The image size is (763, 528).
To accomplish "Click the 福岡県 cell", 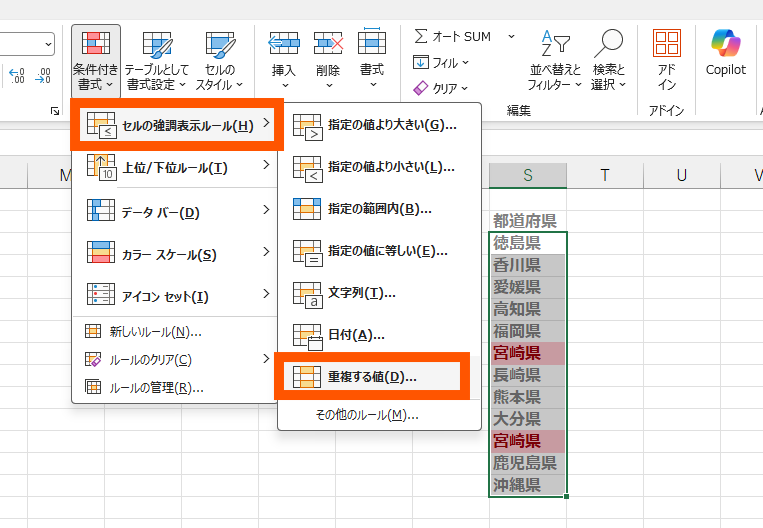I will coord(528,331).
